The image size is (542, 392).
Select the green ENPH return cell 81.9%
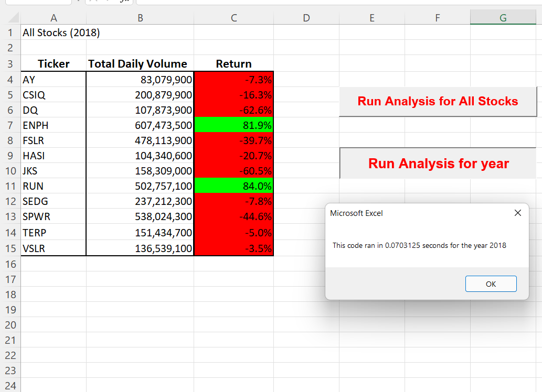[233, 125]
